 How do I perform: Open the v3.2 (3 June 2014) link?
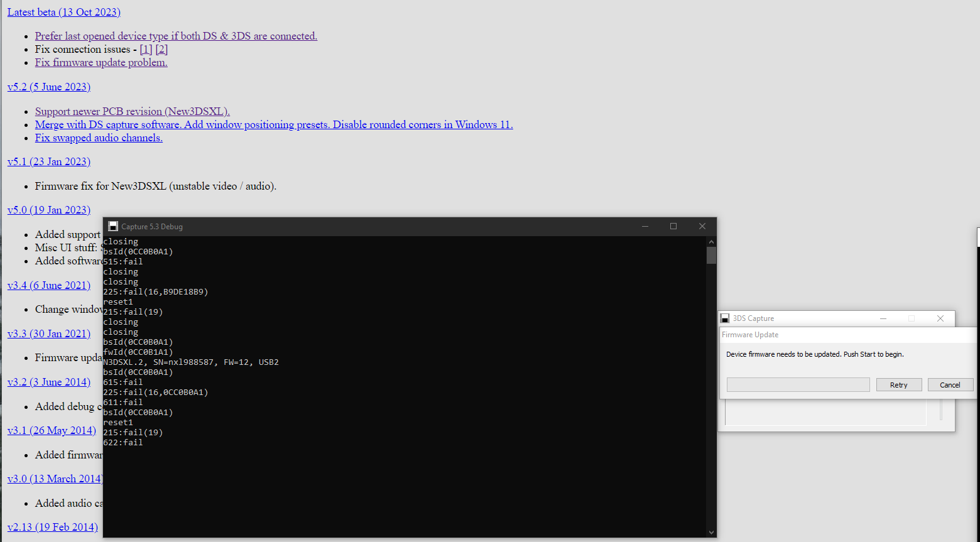click(49, 382)
